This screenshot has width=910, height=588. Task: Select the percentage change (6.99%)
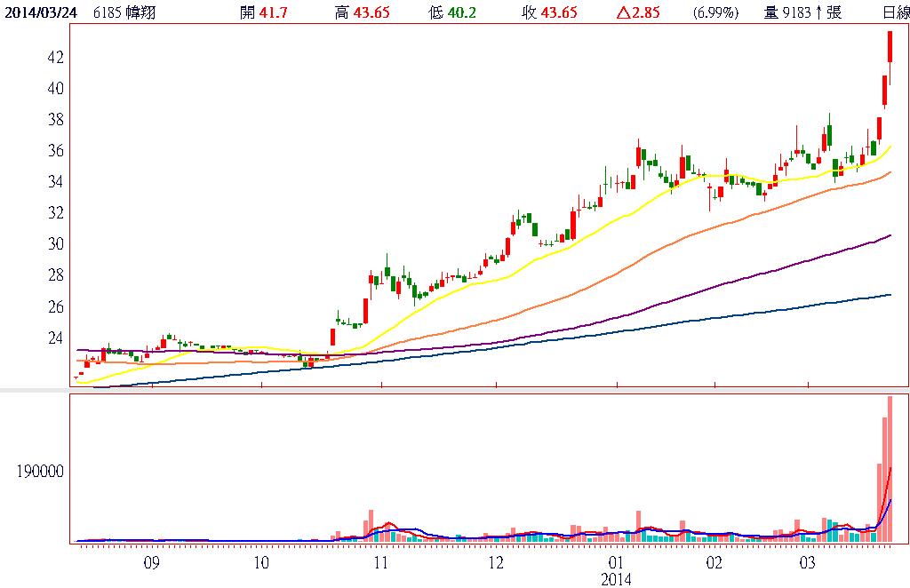[x=716, y=12]
